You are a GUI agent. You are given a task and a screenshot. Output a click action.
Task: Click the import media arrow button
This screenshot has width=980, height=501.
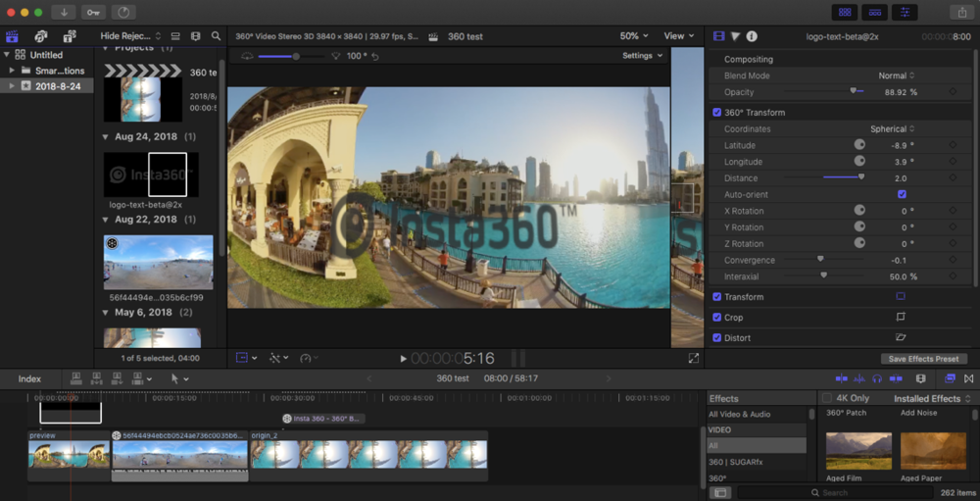[x=64, y=12]
